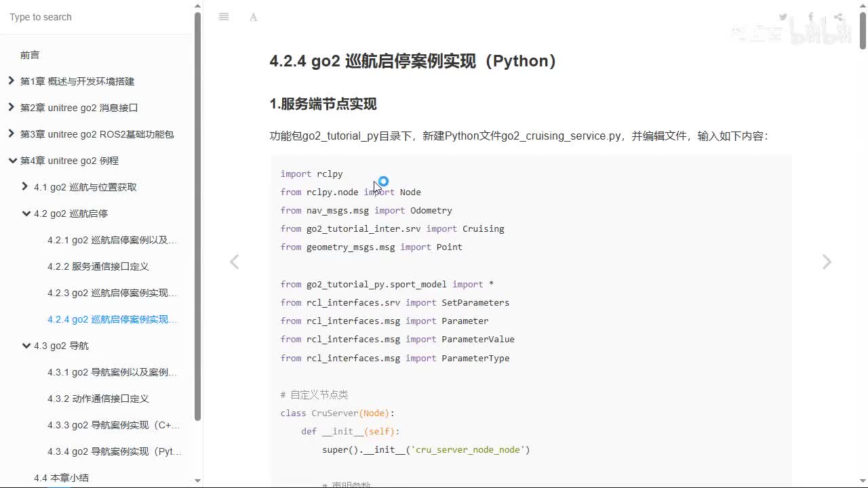Screen dimensions: 868x488
Task: Go to the next page arrow
Action: 827,262
